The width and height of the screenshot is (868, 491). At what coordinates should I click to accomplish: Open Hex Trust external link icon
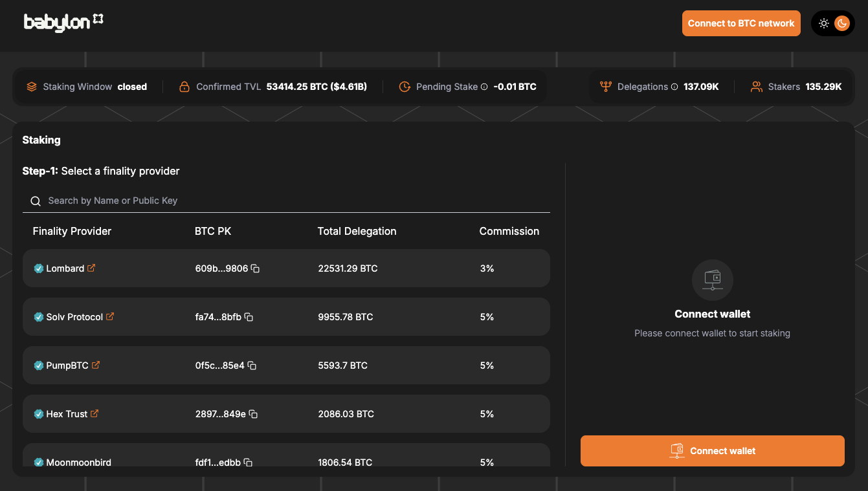[x=95, y=413]
